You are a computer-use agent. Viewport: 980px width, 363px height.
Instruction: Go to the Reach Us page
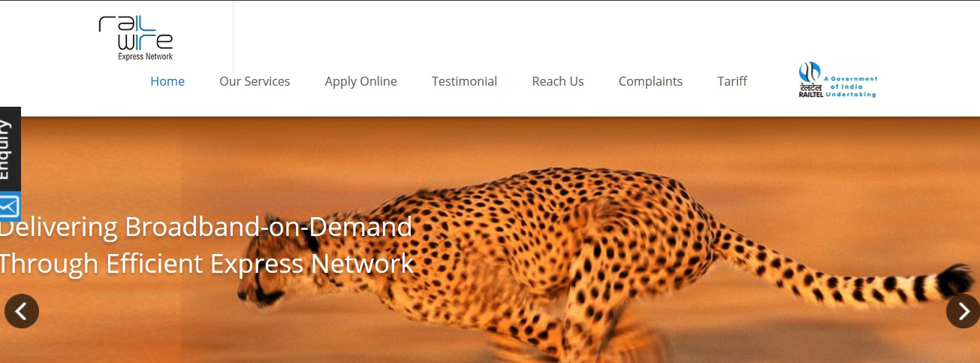click(558, 81)
